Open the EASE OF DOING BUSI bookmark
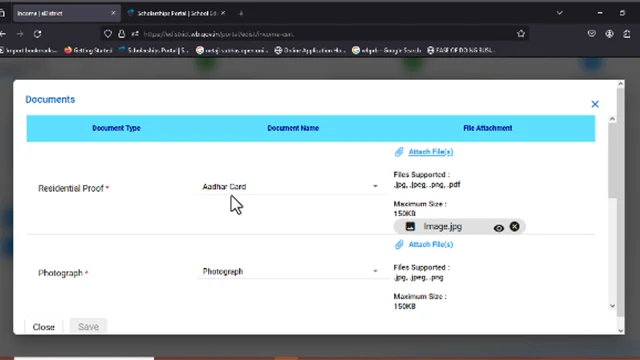Viewport: 640px width, 360px height. pyautogui.click(x=461, y=50)
